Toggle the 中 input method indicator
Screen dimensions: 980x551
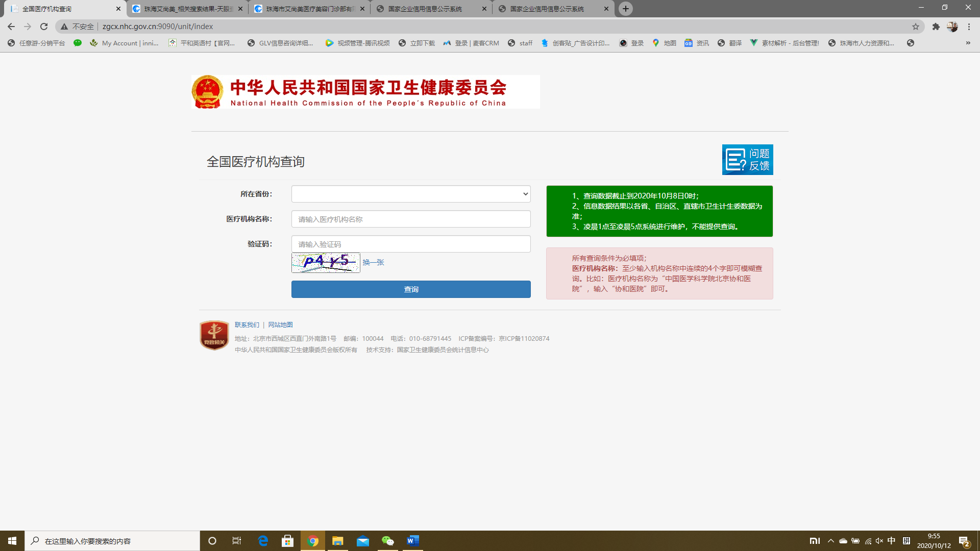coord(892,541)
